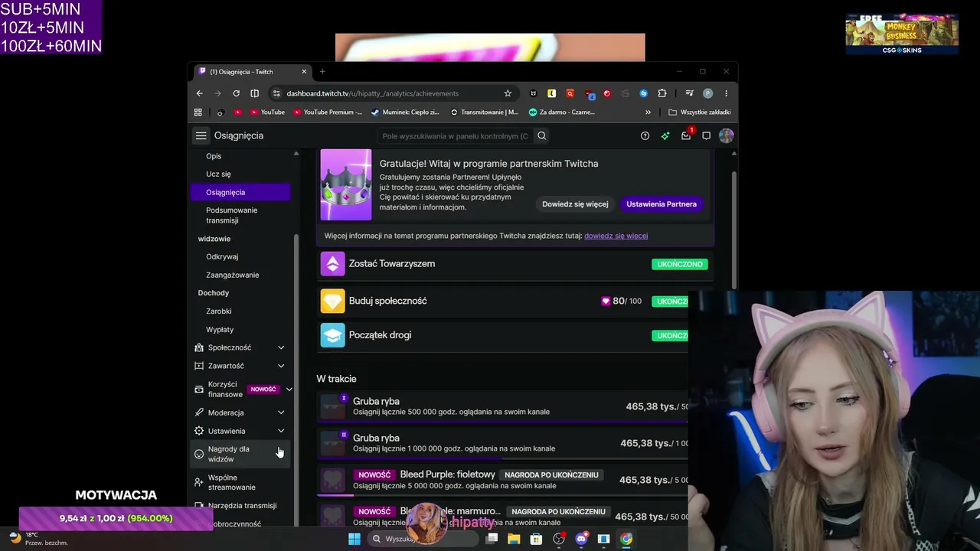Click the Dowiedz się więcej button
Image resolution: width=980 pixels, height=551 pixels.
tap(575, 204)
